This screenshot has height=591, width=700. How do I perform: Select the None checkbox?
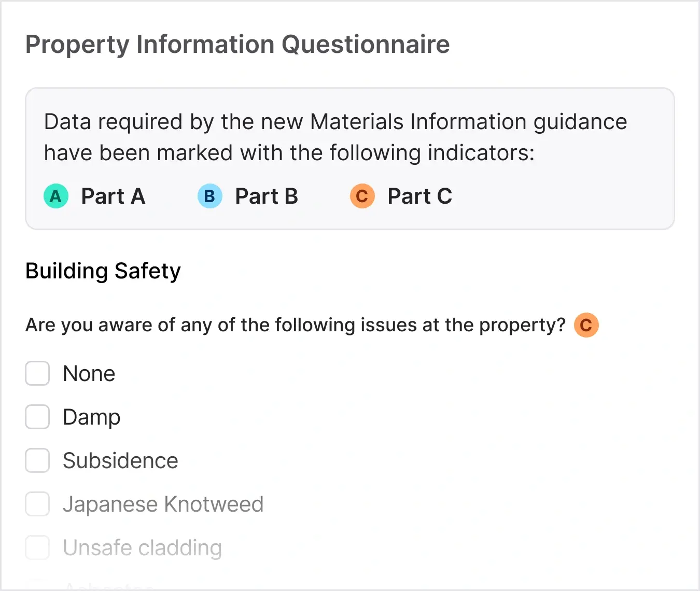[37, 373]
